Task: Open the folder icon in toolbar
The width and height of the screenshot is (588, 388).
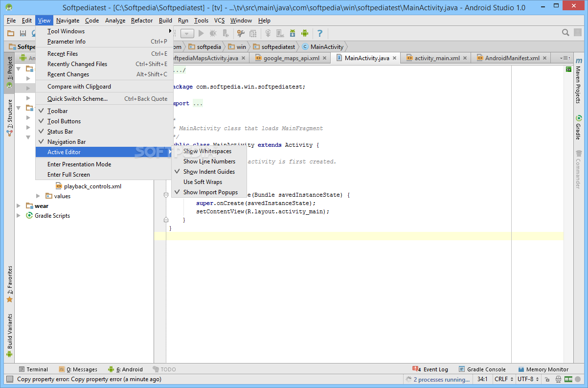Action: coord(11,33)
